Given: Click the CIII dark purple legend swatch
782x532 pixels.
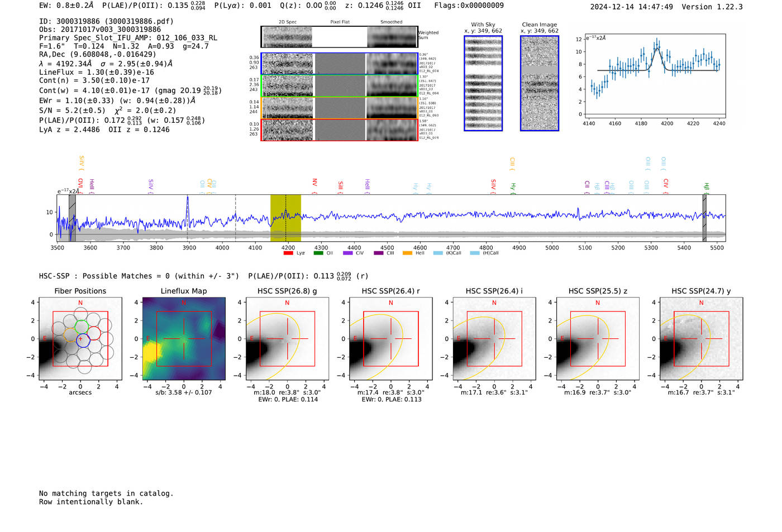Looking at the screenshot, I should pyautogui.click(x=378, y=253).
